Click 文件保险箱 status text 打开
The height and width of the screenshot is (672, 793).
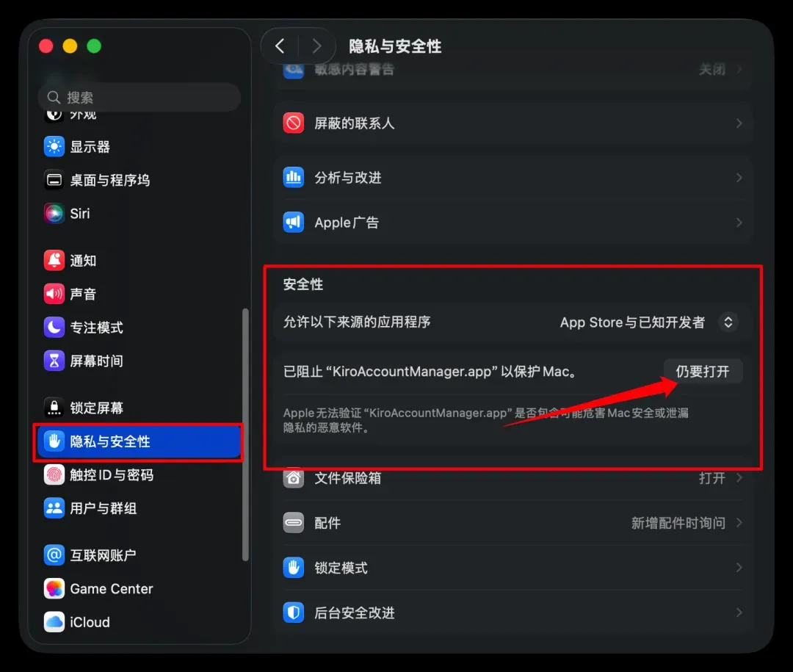click(x=712, y=477)
